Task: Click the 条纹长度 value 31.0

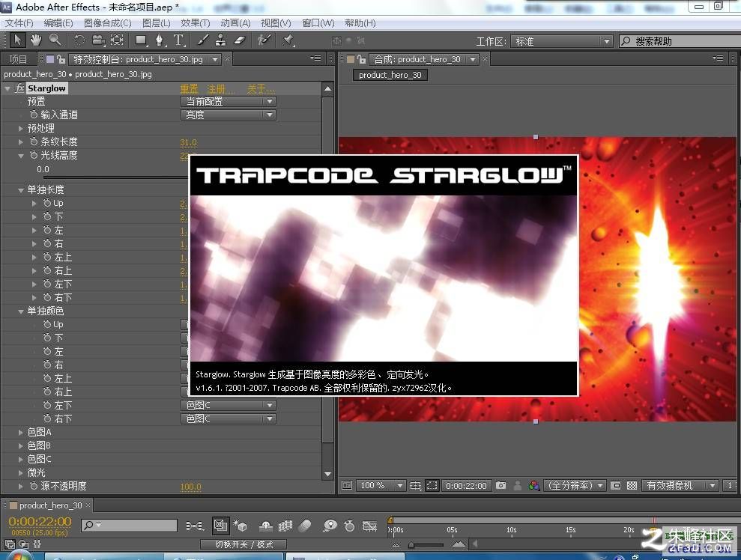Action: pos(188,142)
